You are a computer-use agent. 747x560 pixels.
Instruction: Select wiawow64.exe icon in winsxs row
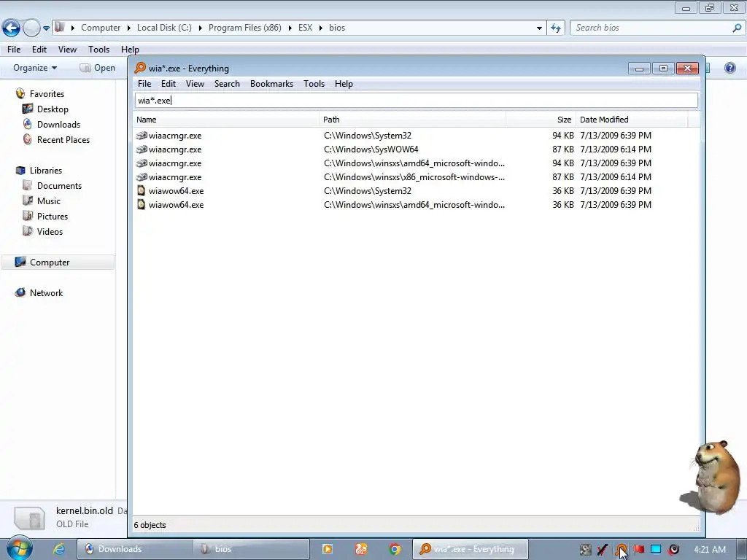tap(141, 205)
